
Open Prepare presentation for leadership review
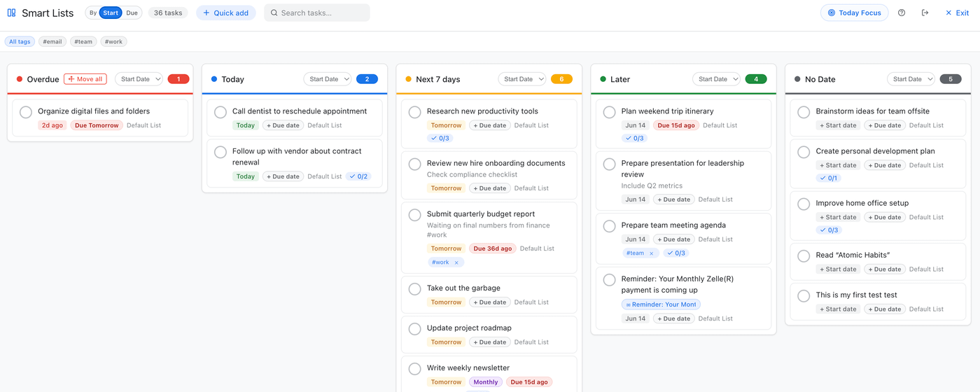tap(682, 169)
